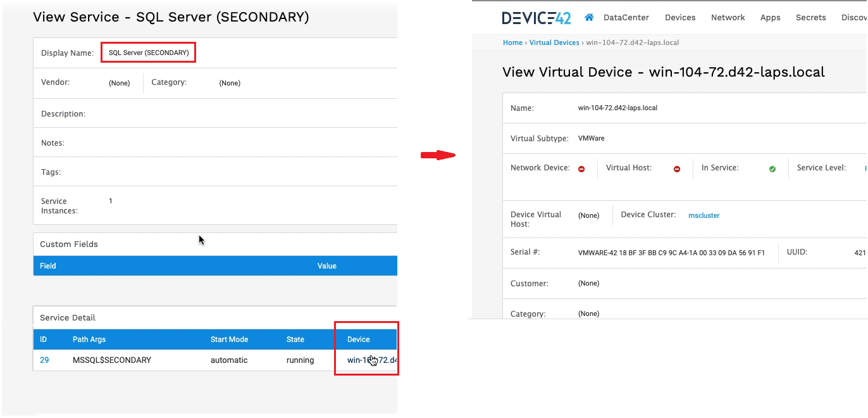Follow the Virtual Devices breadcrumb link
This screenshot has width=868, height=418.
554,42
